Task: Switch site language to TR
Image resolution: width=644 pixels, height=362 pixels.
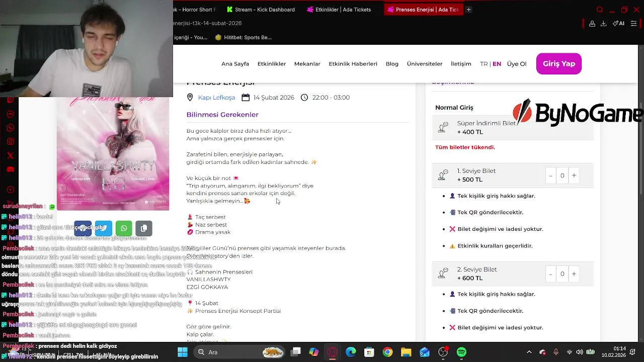Action: [484, 64]
